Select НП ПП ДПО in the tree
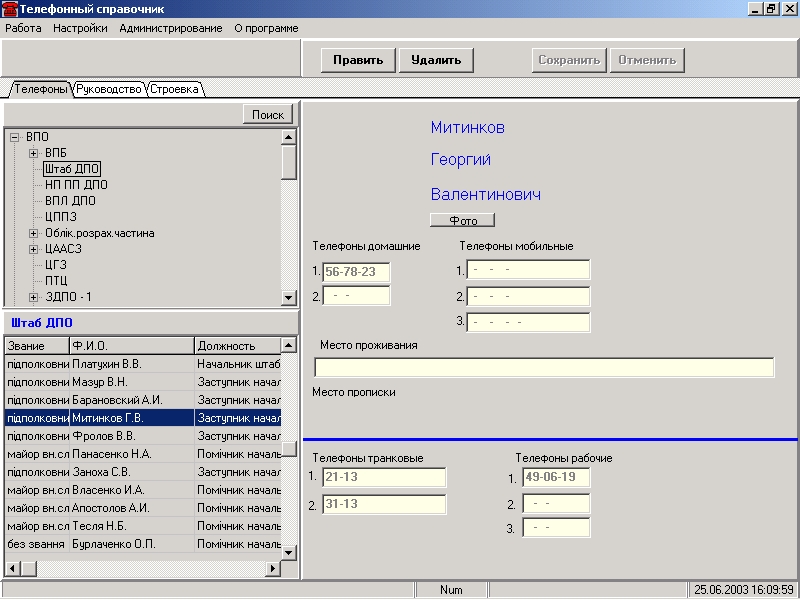 coord(76,185)
